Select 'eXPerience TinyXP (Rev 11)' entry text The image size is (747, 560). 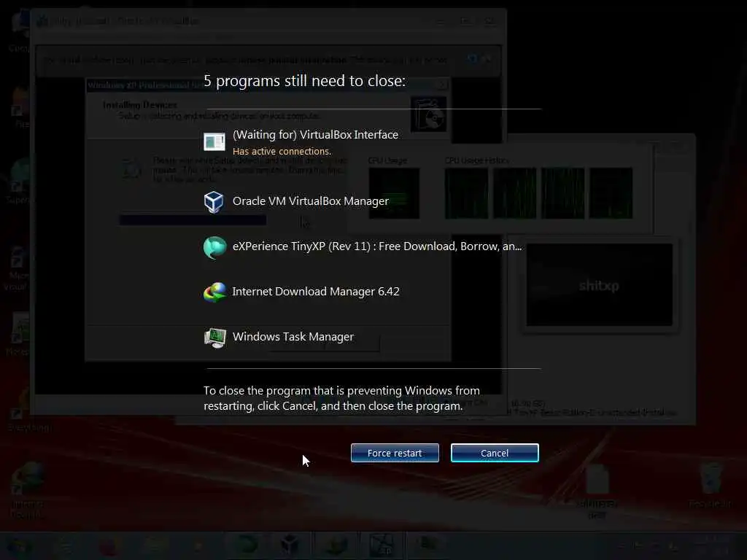coord(377,246)
